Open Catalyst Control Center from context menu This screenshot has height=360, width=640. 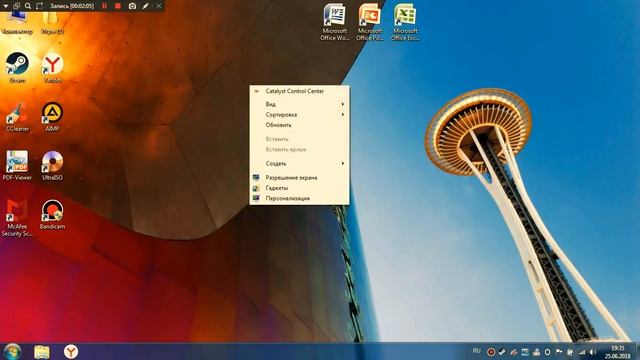click(299, 91)
